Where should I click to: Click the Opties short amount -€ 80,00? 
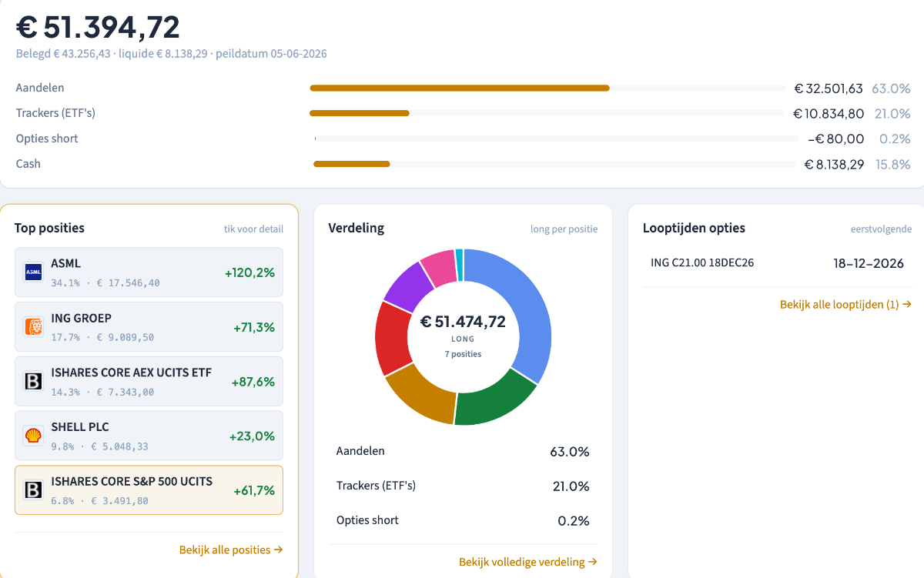[x=835, y=139]
